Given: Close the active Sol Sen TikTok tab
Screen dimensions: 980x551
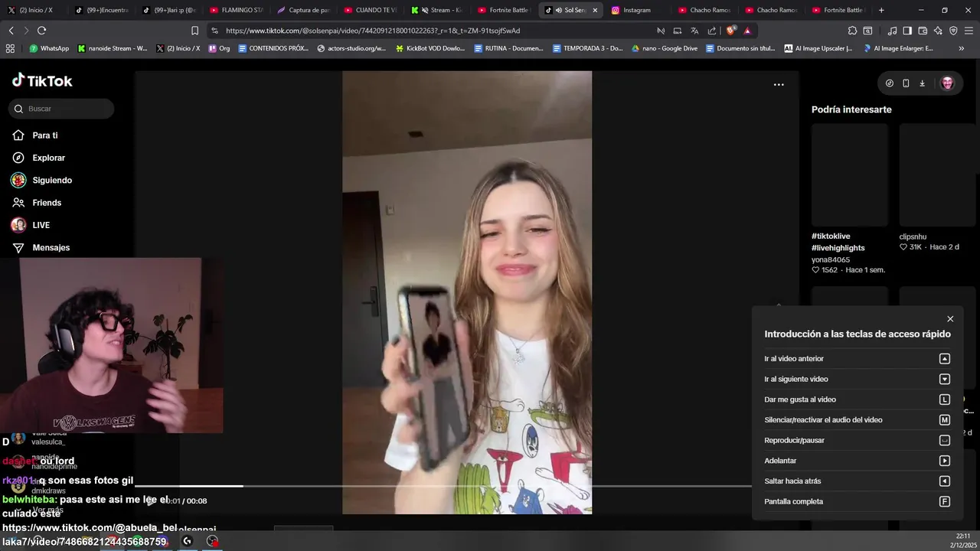Looking at the screenshot, I should [595, 10].
